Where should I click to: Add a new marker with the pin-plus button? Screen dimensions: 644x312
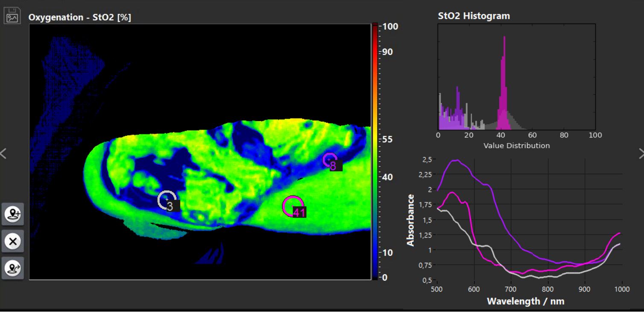coord(13,214)
